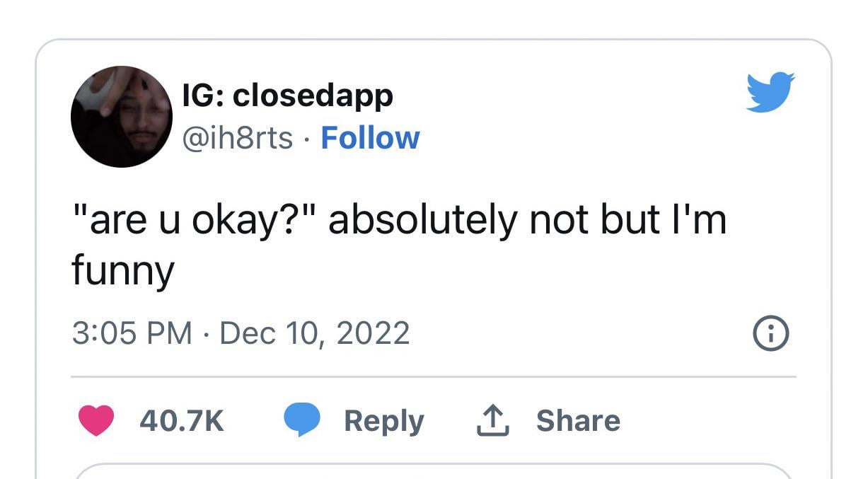Click the partially visible box below the actions

coord(433,471)
